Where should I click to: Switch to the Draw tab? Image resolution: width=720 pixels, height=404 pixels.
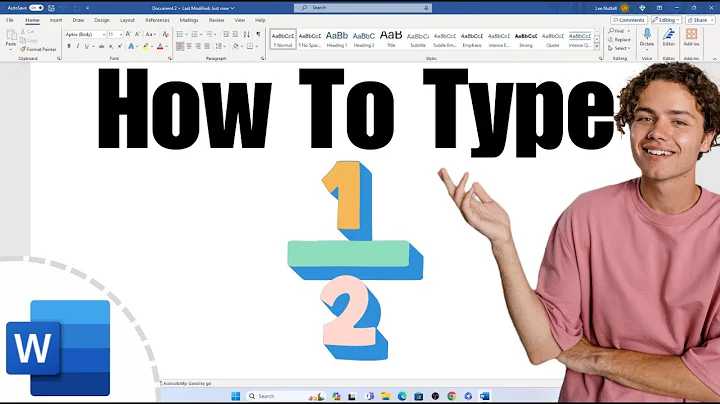(x=78, y=20)
